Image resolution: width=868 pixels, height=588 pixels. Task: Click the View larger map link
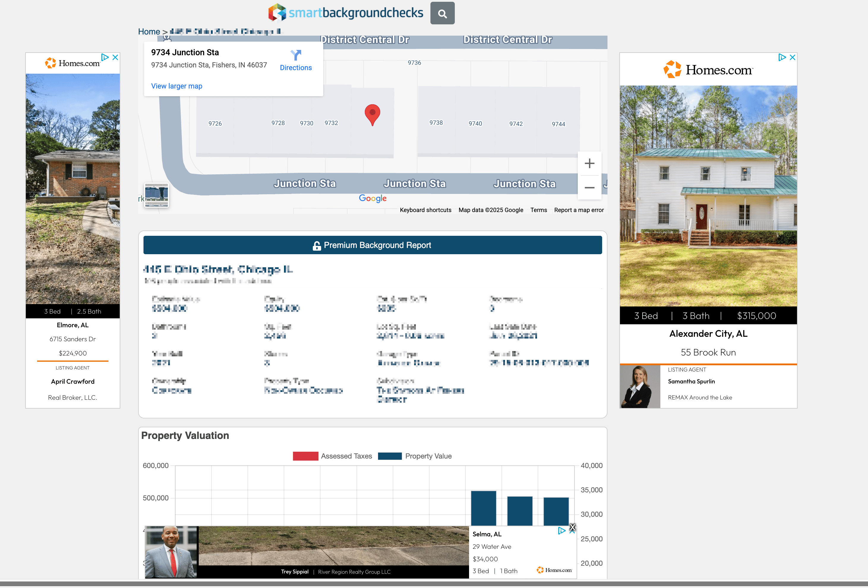point(176,86)
